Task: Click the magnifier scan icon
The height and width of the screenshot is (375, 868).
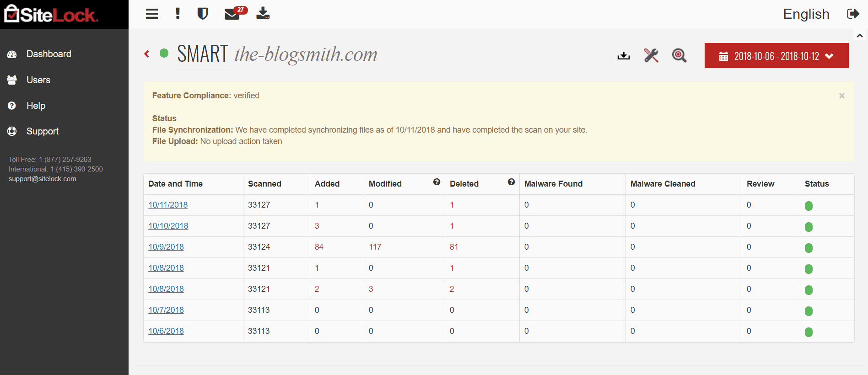Action: (x=679, y=55)
